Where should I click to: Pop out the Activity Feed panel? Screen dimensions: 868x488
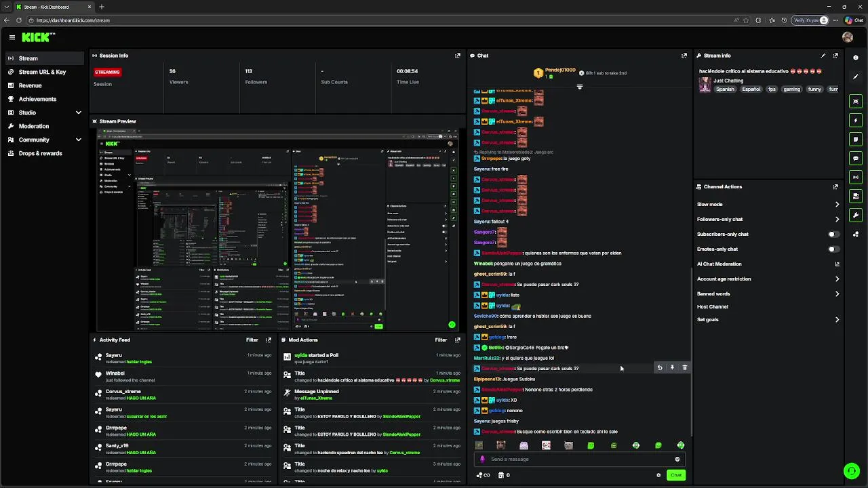(x=269, y=340)
